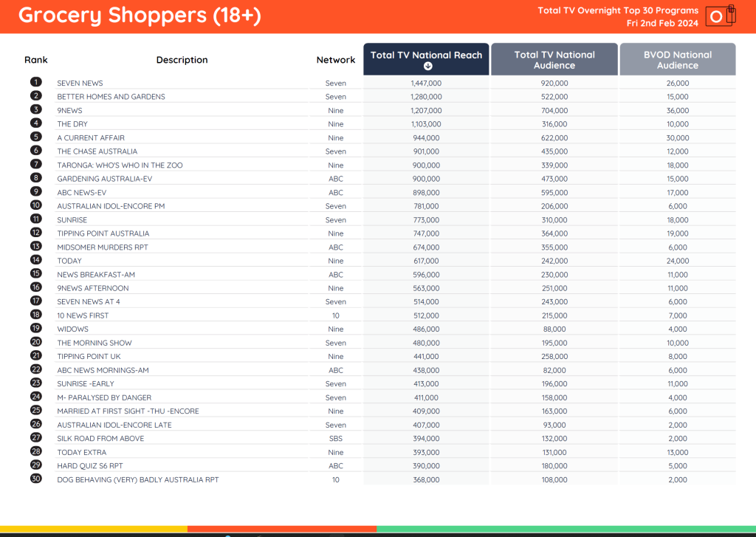The height and width of the screenshot is (537, 756).
Task: Click the TV logo icon in header
Action: (x=720, y=16)
